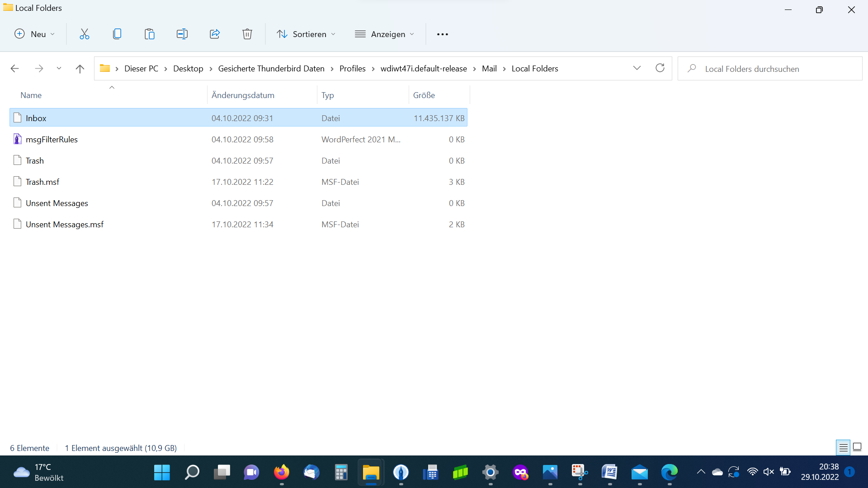Refresh the folder view
This screenshot has width=868, height=488.
(660, 68)
